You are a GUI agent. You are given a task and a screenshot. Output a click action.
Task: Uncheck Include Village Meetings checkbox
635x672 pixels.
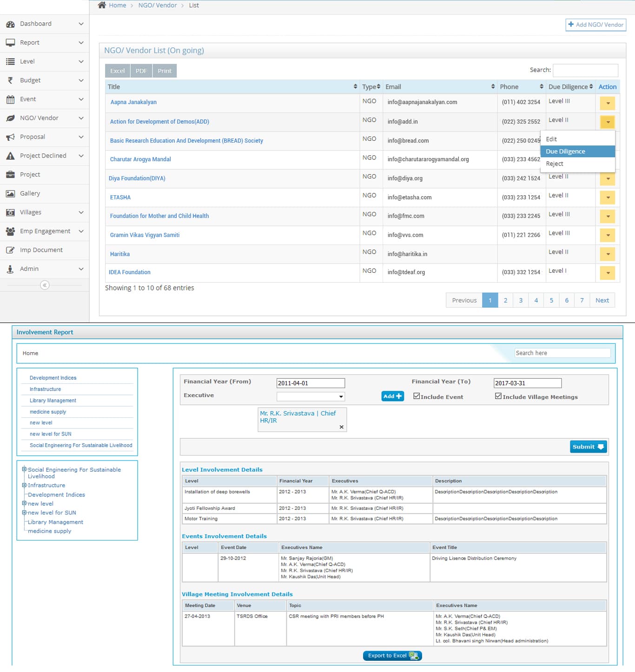(x=498, y=396)
